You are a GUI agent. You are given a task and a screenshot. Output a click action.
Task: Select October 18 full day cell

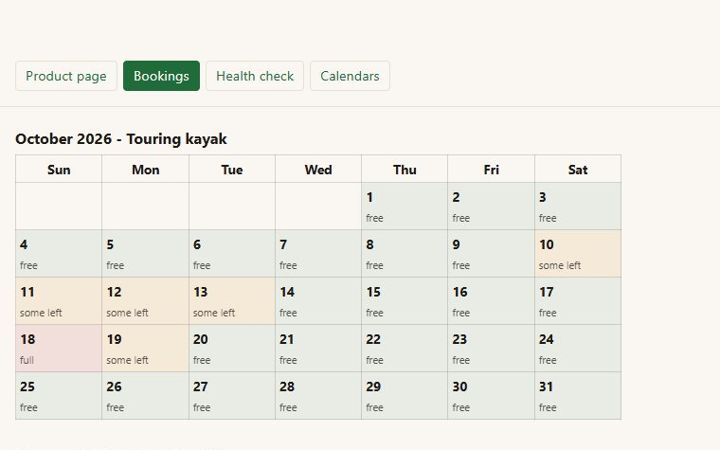(58, 348)
